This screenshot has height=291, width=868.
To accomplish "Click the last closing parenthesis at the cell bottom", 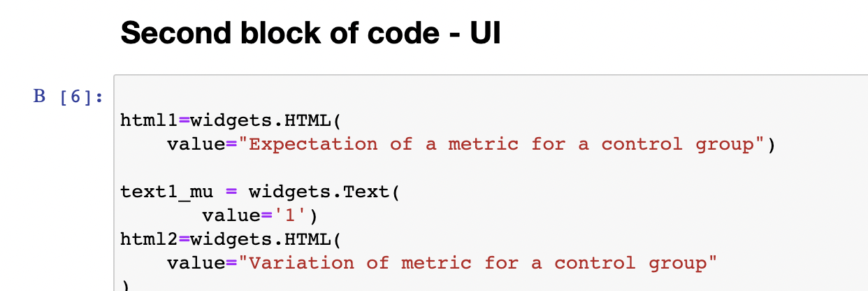I will [125, 285].
